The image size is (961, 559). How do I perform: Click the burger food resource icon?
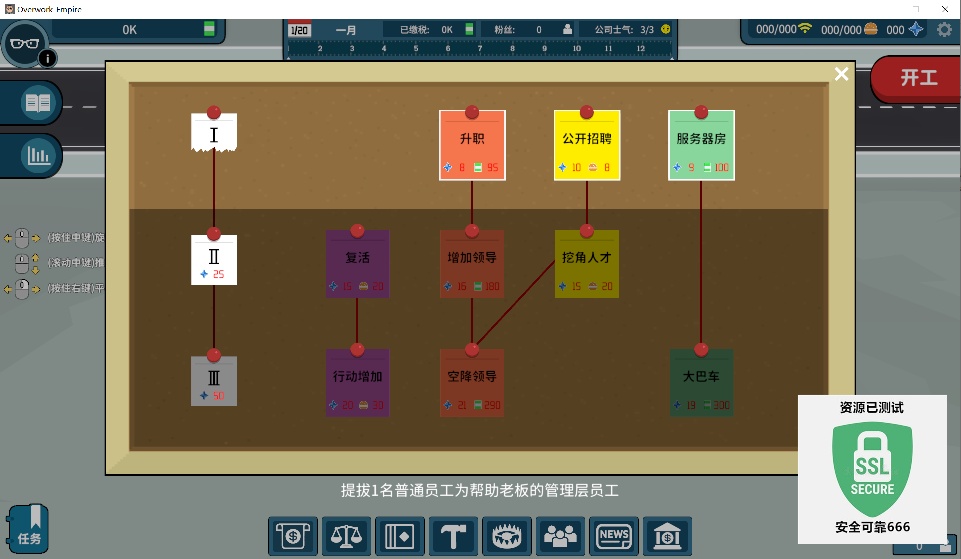click(871, 29)
